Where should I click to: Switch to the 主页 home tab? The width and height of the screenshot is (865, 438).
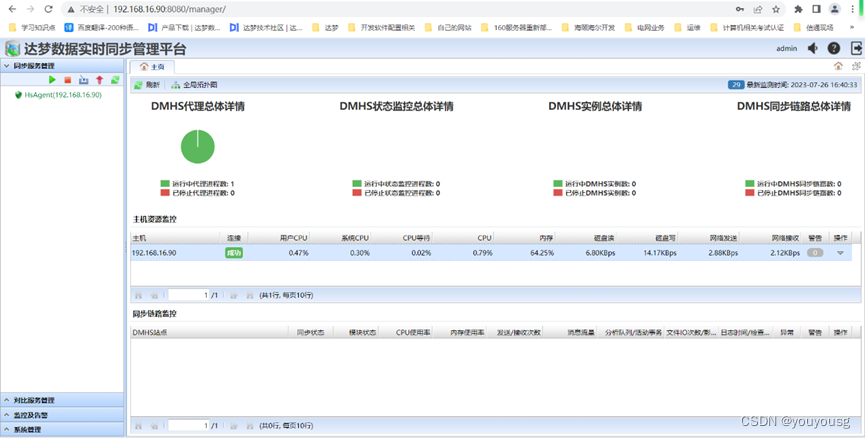click(x=152, y=67)
